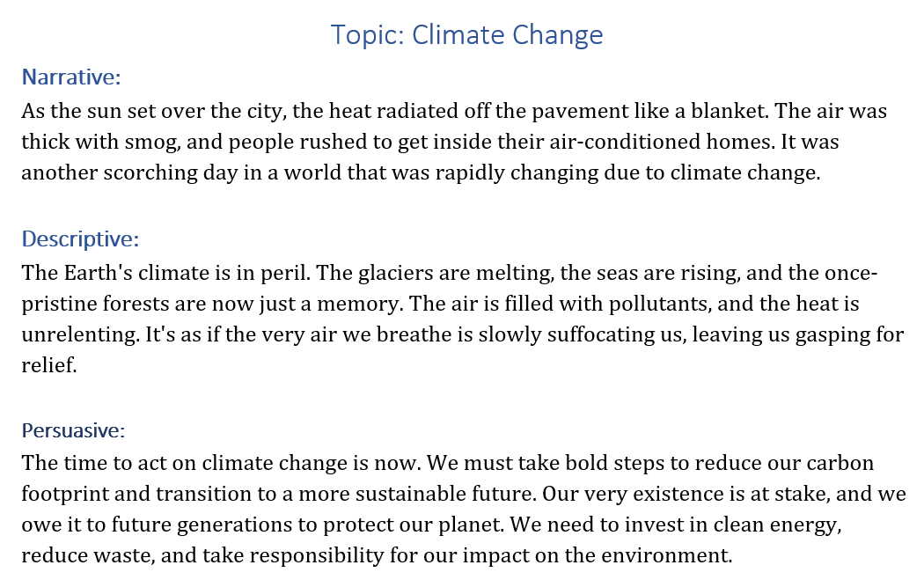Click the word 'unrelenting' in Descriptive paragraph
Screen dimensions: 924x587
(81, 334)
